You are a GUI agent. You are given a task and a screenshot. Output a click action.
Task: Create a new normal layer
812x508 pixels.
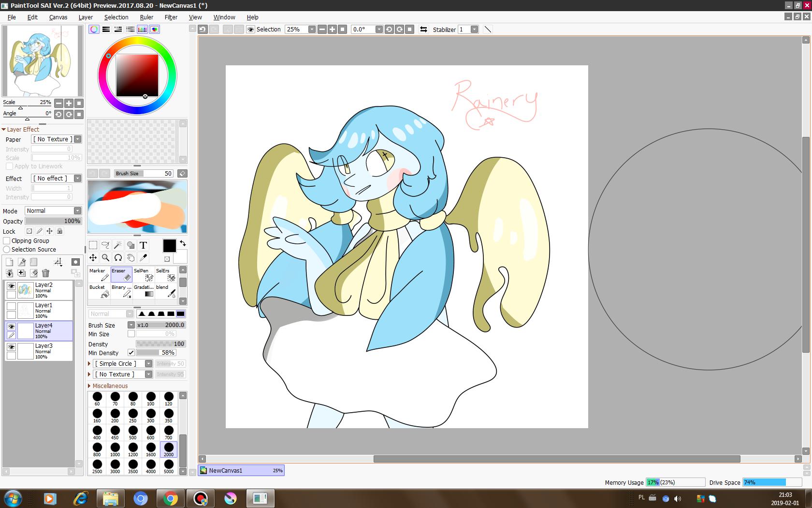pos(9,262)
